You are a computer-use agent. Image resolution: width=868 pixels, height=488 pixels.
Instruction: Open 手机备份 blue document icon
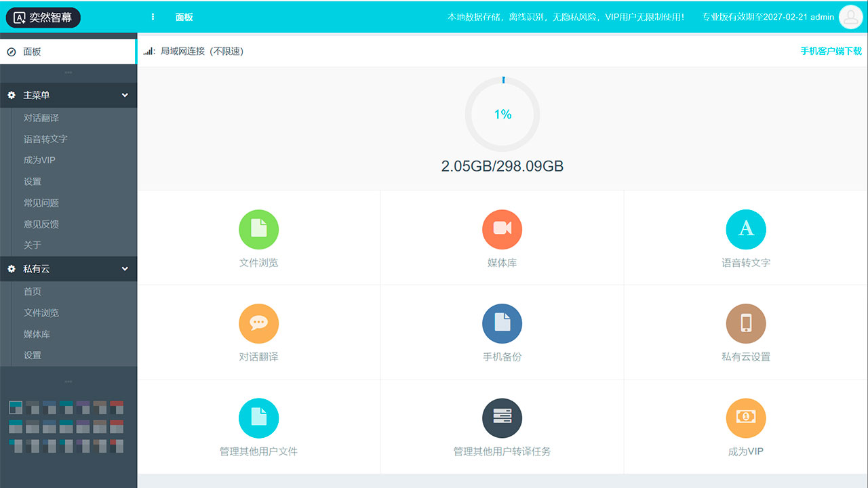502,324
